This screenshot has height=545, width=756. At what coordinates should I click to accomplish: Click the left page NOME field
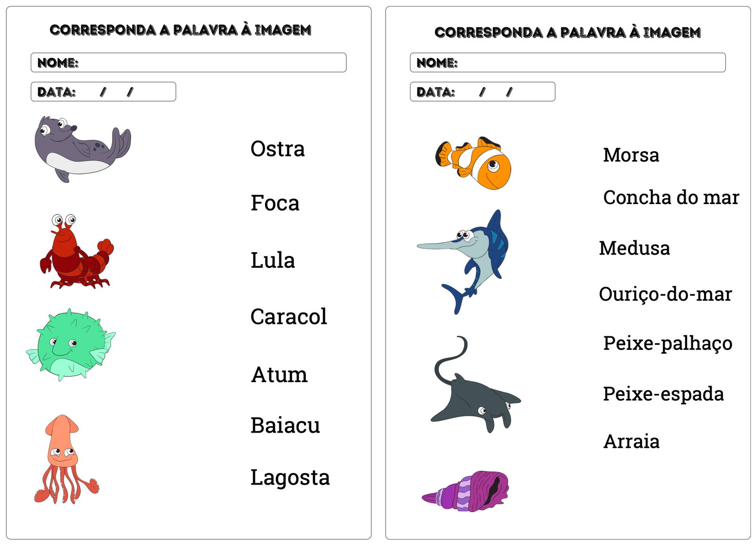(x=189, y=63)
